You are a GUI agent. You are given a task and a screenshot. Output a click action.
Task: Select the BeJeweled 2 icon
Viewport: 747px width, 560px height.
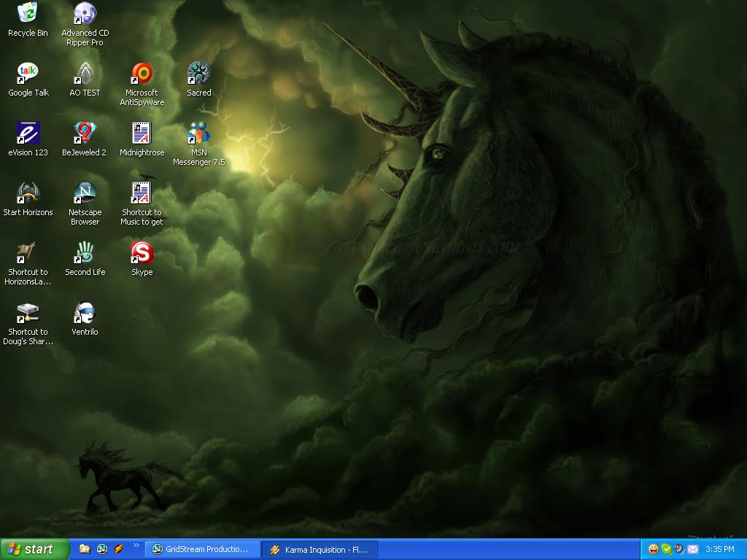point(85,133)
